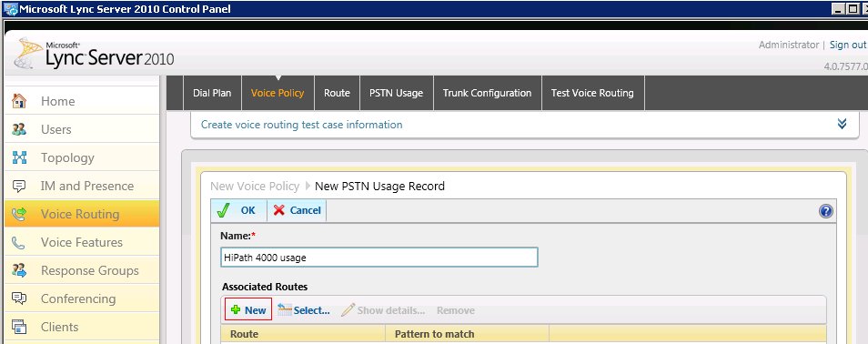Image resolution: width=868 pixels, height=344 pixels.
Task: Maximize the Control Panel window
Action: pos(853,9)
